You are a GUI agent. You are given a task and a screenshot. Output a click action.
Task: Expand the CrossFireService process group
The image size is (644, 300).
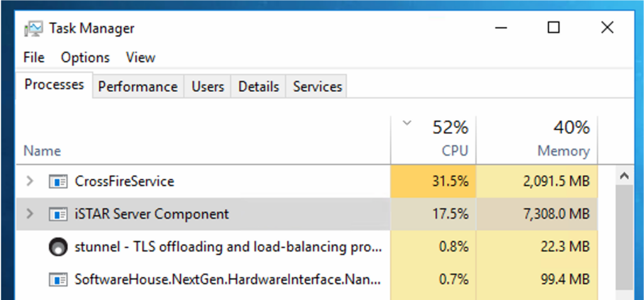pos(29,182)
